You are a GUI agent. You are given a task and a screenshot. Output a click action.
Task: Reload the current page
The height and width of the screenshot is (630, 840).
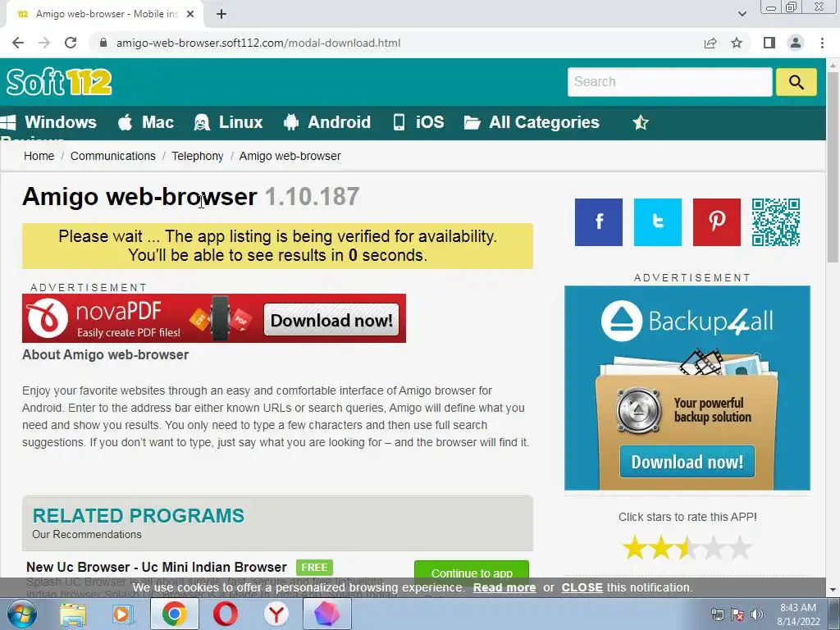[x=71, y=43]
